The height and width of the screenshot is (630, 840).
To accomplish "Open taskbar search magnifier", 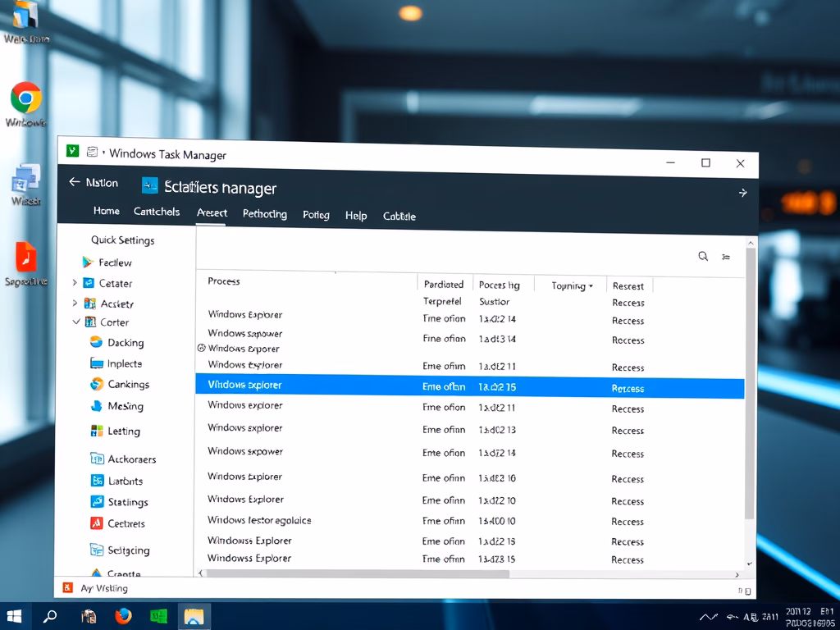I will (50, 616).
